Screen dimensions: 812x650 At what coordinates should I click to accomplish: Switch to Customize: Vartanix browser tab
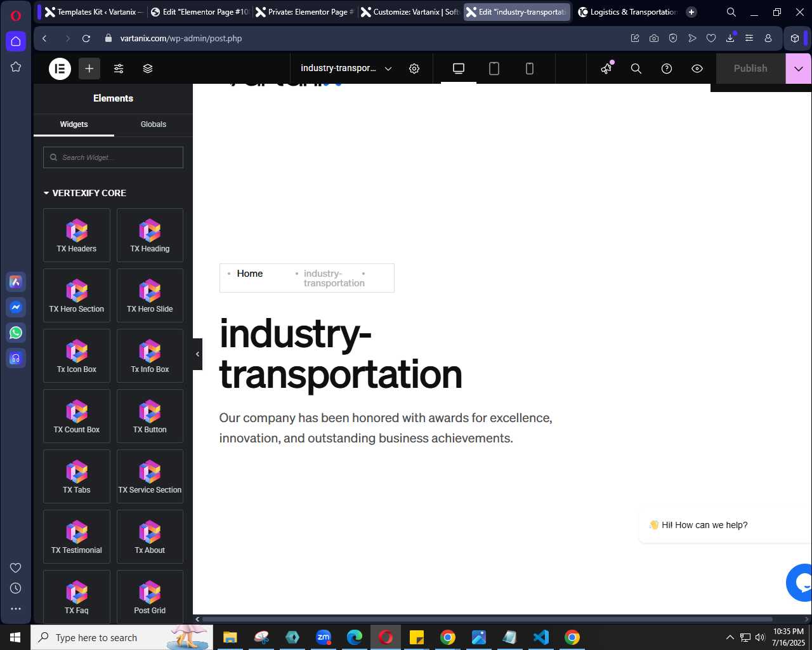(x=410, y=12)
